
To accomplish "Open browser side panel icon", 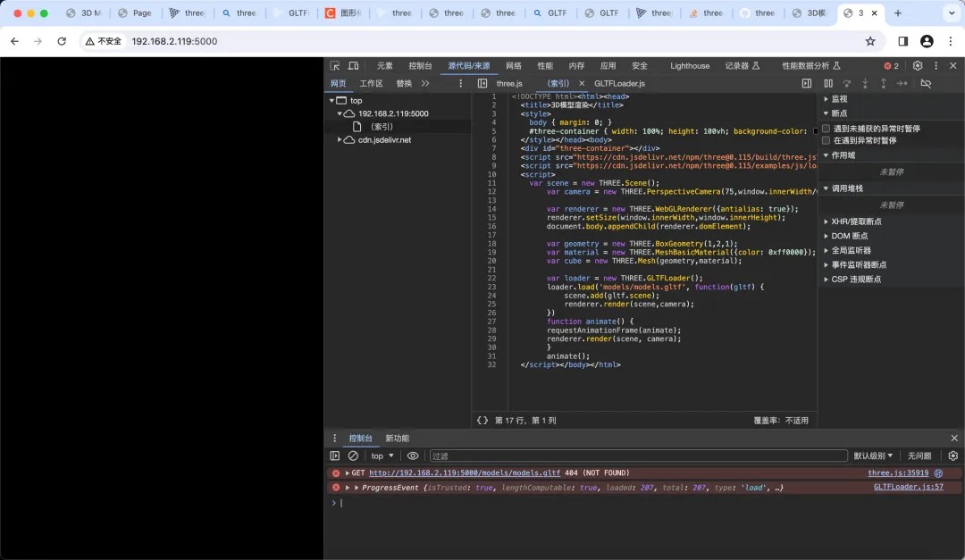I will [902, 41].
